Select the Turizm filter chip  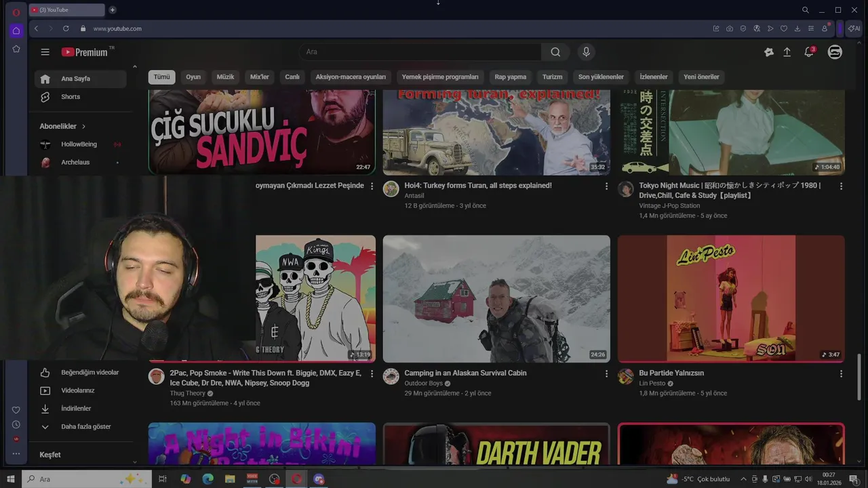[552, 77]
